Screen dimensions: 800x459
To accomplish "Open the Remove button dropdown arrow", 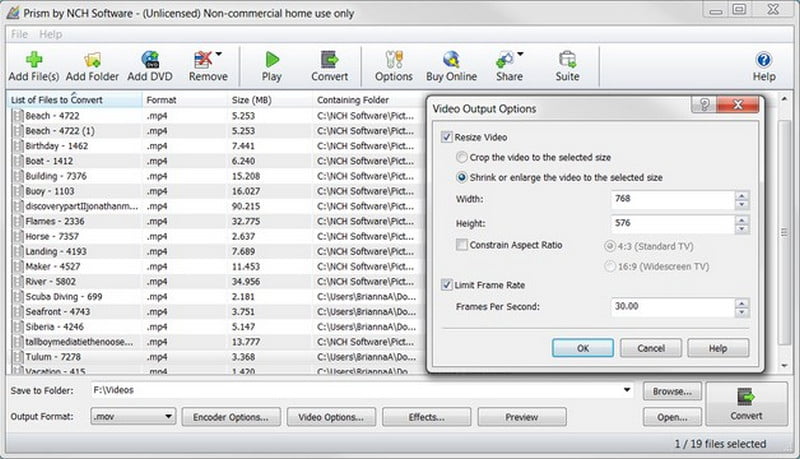I will (219, 54).
